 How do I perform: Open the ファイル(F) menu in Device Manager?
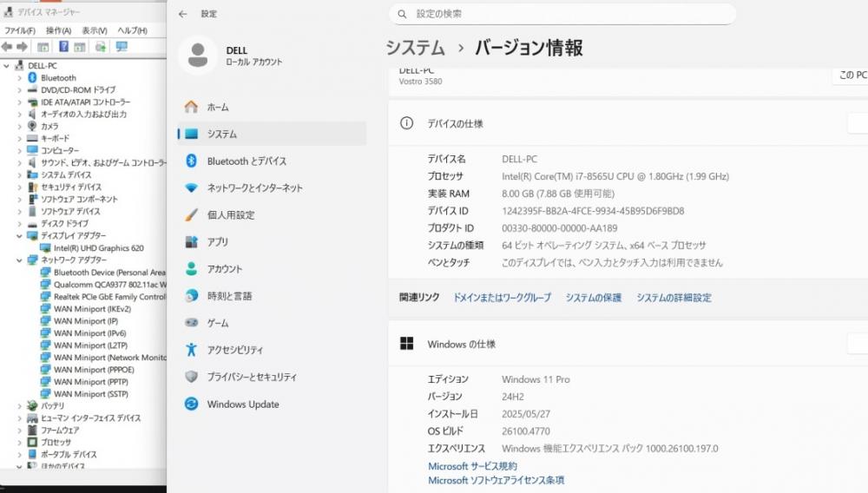pos(20,30)
